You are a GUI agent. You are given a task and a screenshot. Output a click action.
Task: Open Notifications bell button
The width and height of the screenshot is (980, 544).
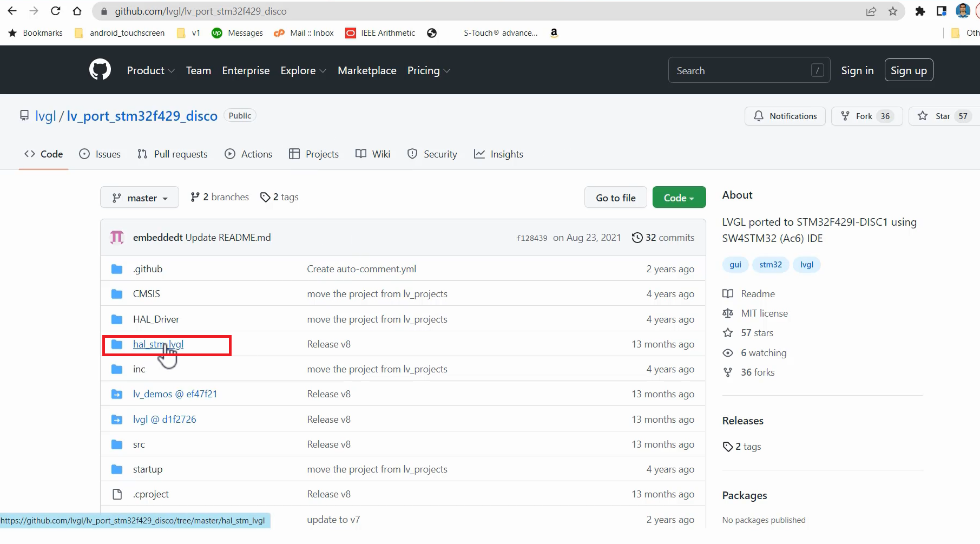[785, 116]
